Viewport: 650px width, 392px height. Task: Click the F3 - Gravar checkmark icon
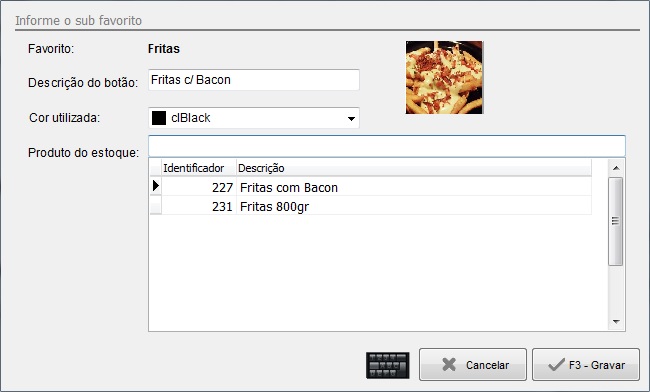coord(556,365)
